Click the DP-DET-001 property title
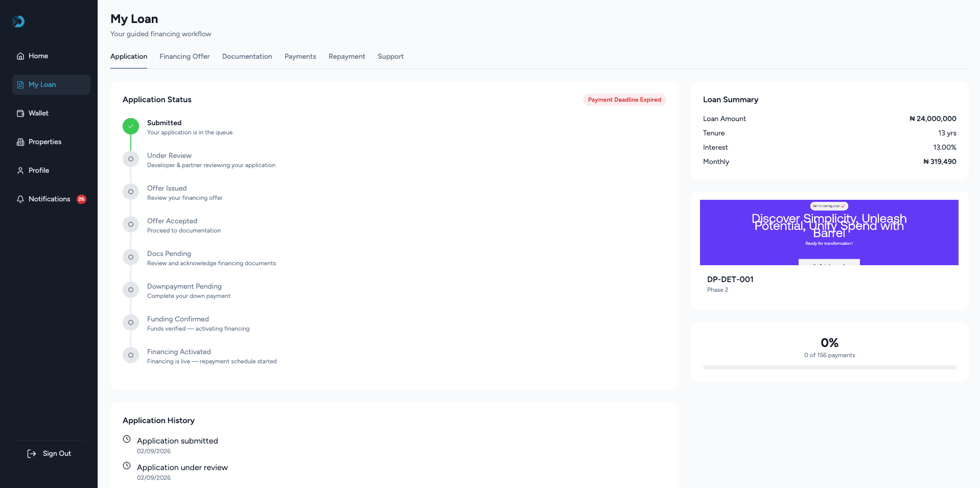Viewport: 980px width, 488px height. click(x=730, y=280)
